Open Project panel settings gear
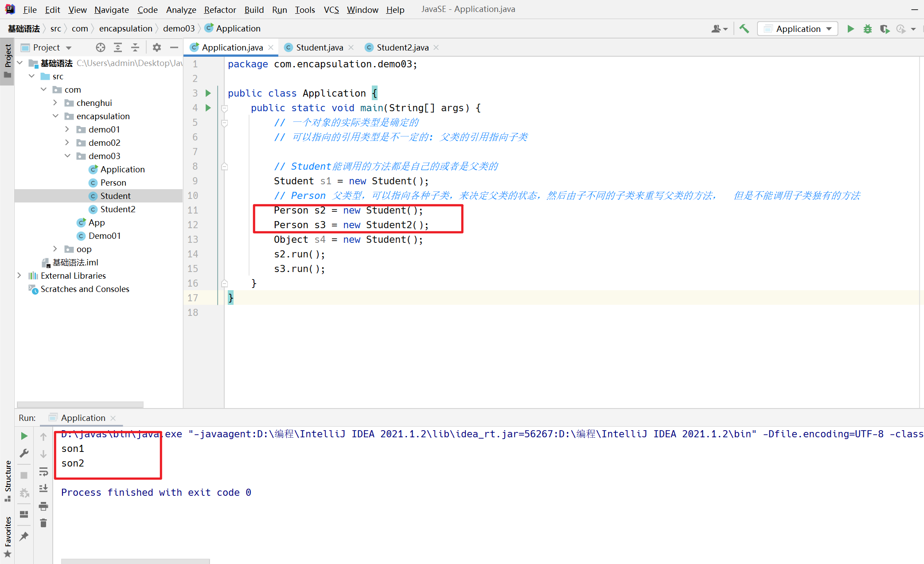Screen dimensions: 924x564 tap(157, 47)
